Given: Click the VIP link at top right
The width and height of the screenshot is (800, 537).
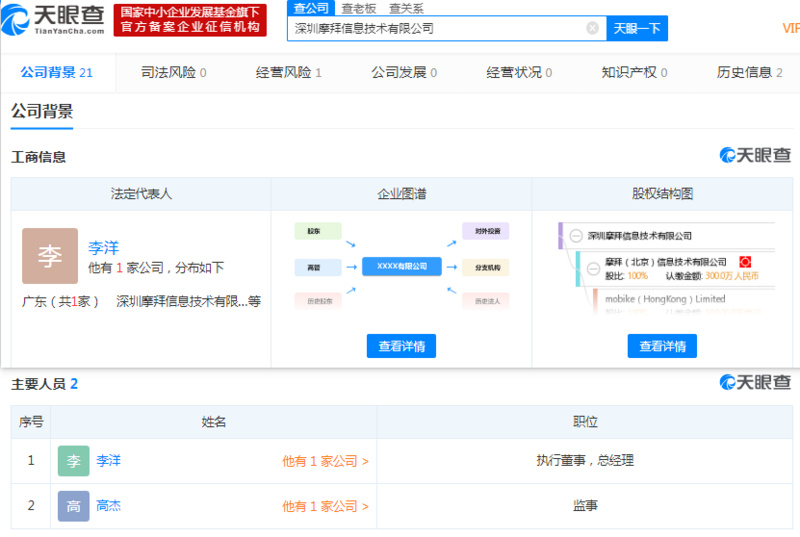Looking at the screenshot, I should (x=791, y=28).
